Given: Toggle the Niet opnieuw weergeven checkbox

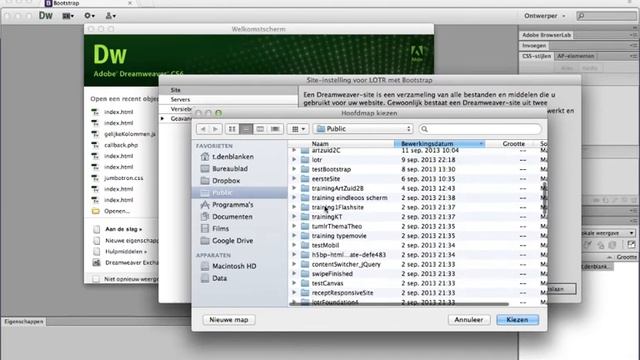Looking at the screenshot, I should tap(96, 279).
